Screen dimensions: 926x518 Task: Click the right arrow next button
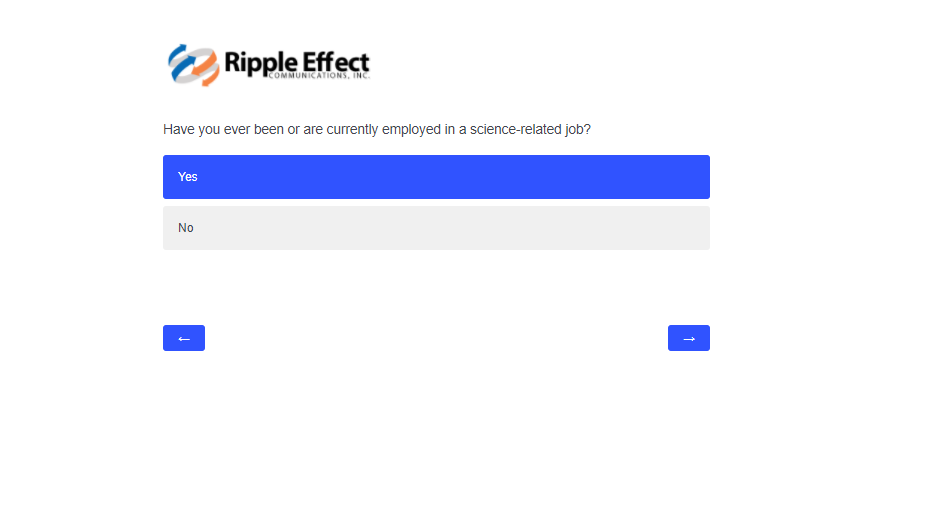point(688,338)
